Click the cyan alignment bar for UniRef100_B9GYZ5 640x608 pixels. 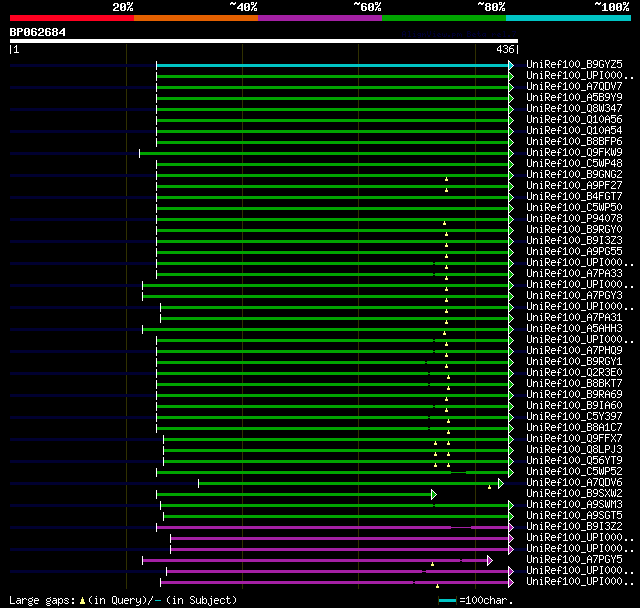point(332,65)
